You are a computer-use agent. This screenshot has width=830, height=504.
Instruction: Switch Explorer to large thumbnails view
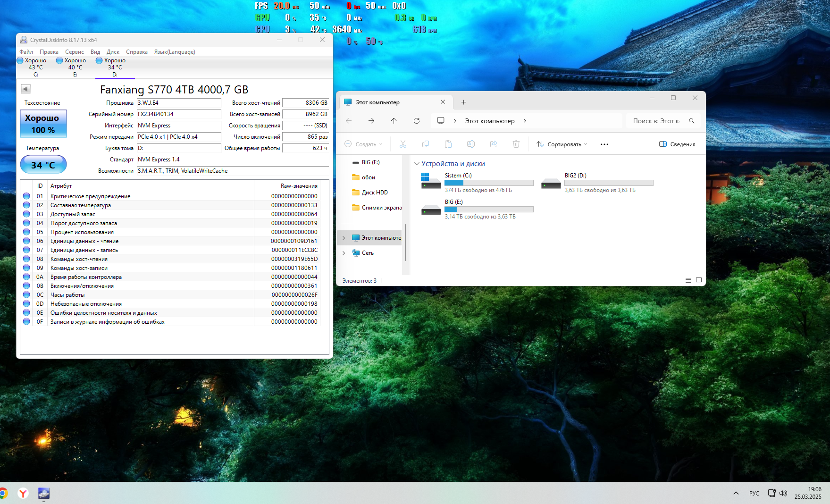699,280
